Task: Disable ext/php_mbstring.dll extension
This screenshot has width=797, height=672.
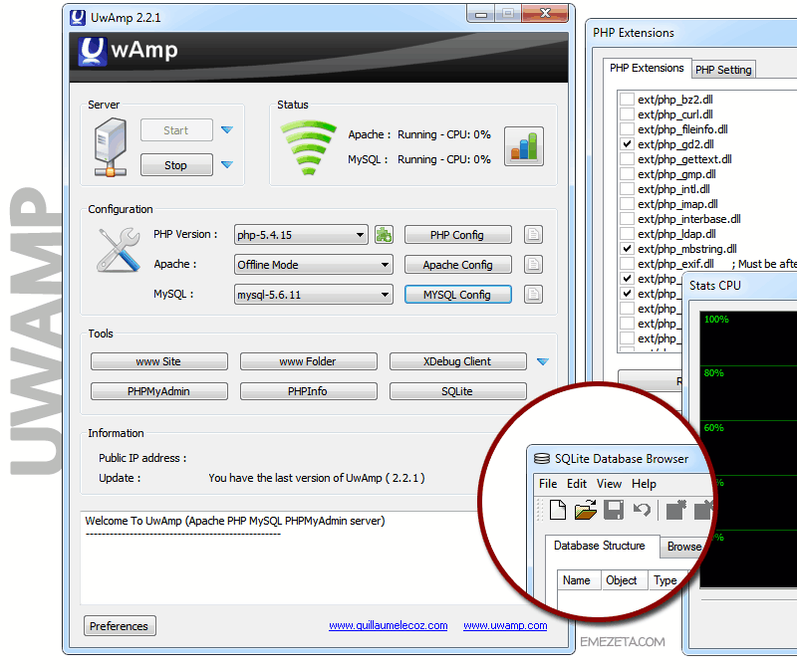Action: tap(628, 248)
